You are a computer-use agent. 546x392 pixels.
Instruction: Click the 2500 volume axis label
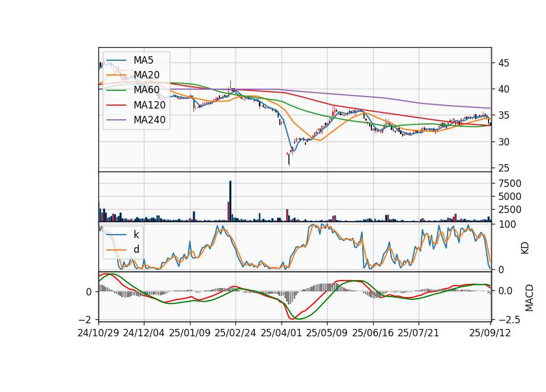(x=510, y=210)
